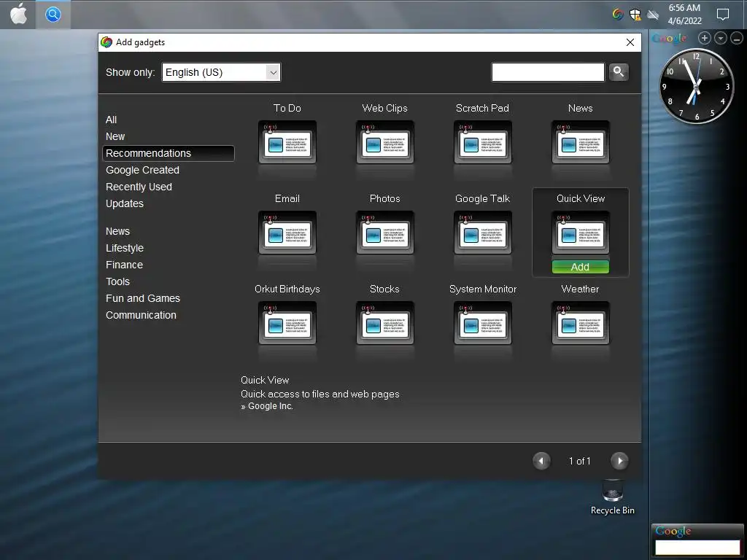Click the Windows Security shield tray icon
This screenshot has width=747, height=560.
[x=635, y=15]
